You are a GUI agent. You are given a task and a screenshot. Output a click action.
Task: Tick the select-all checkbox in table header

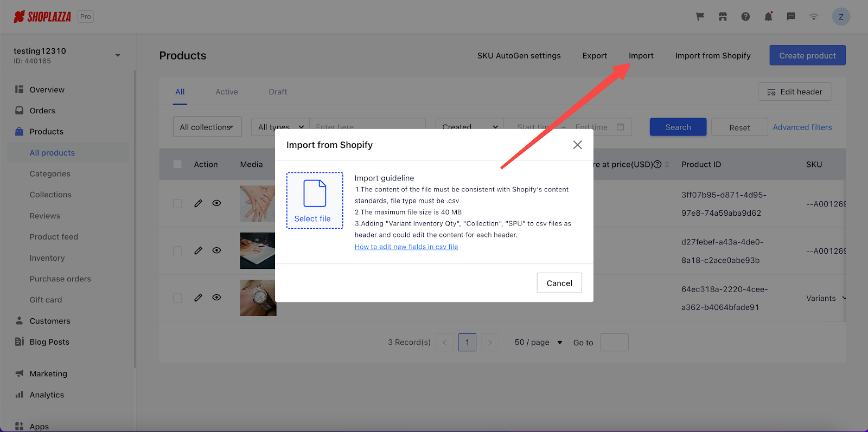(177, 164)
